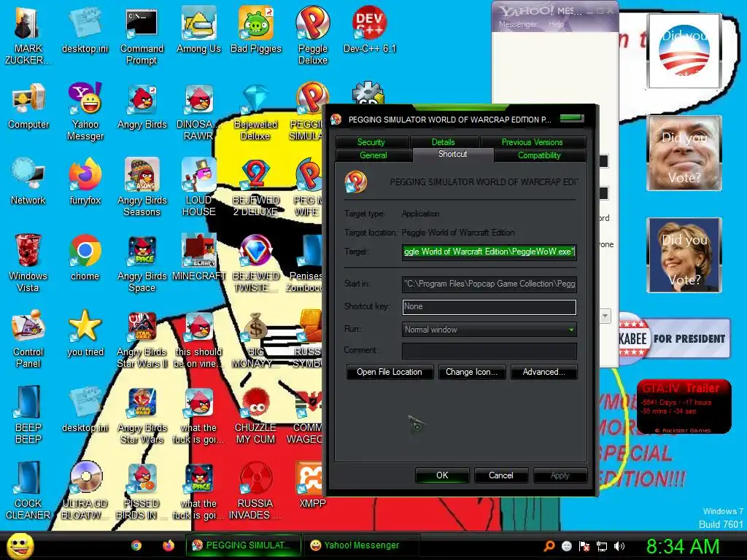Viewport: 747px width, 560px height.
Task: Select the BEJEWED TWISTE desktop icon
Action: coord(255,263)
